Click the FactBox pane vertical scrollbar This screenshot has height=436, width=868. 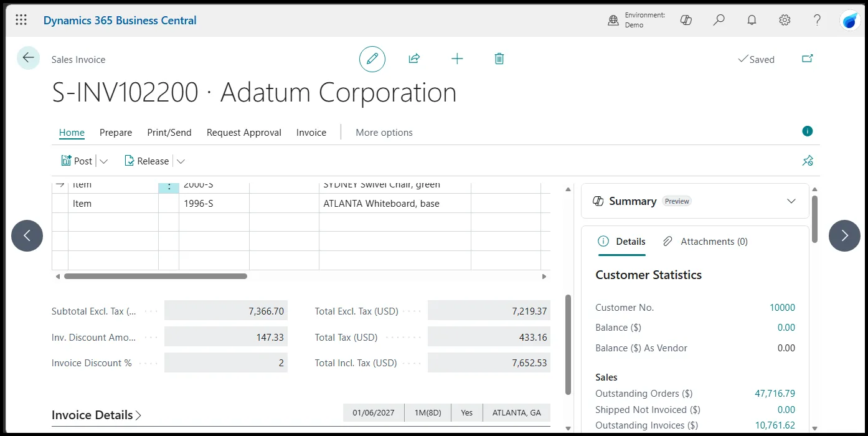click(x=814, y=219)
